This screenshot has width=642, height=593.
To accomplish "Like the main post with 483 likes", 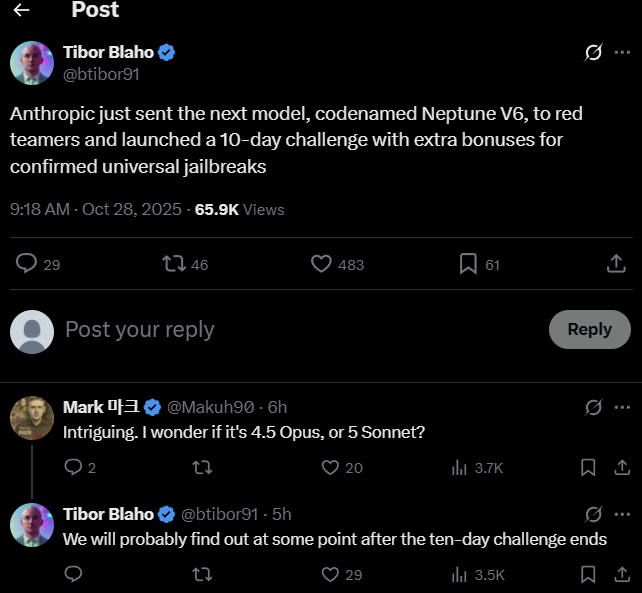I will point(321,264).
